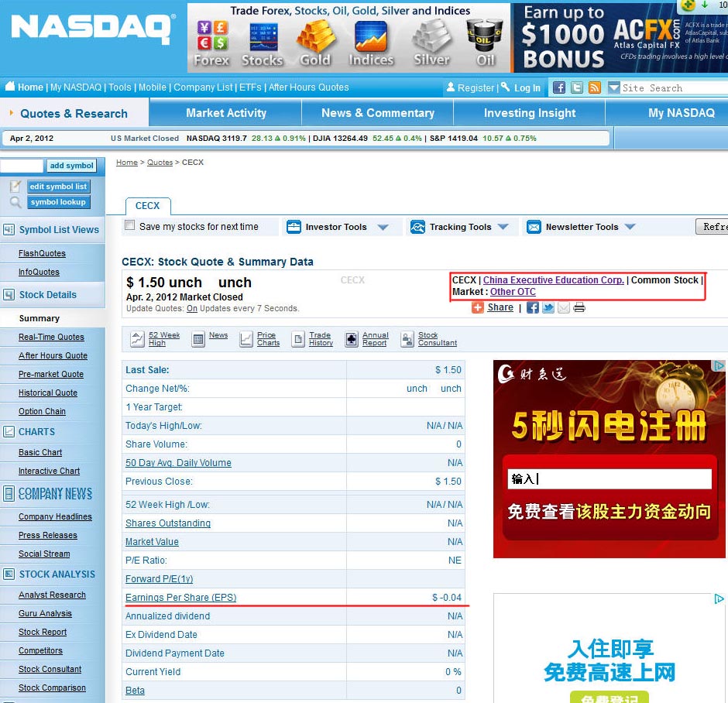
Task: Open Earnings Per Share (EPS) link
Action: tap(181, 598)
